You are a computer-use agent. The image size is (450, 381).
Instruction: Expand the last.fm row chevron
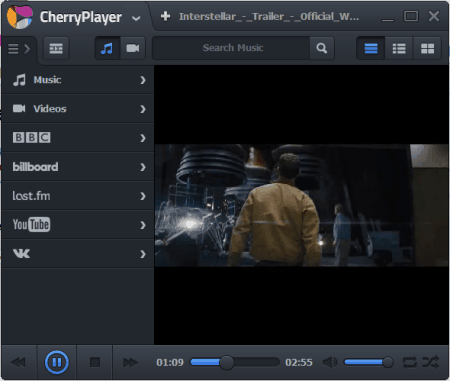coord(143,196)
